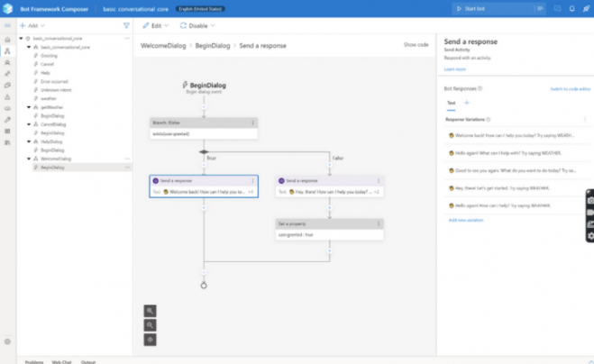Click Switch to code editor link
Image resolution: width=594 pixels, height=364 pixels.
pyautogui.click(x=569, y=89)
